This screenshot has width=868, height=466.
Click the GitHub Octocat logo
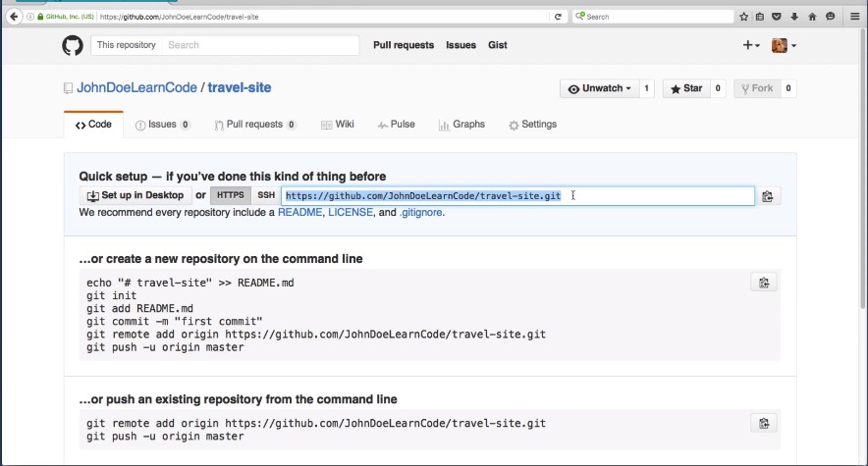[x=73, y=45]
